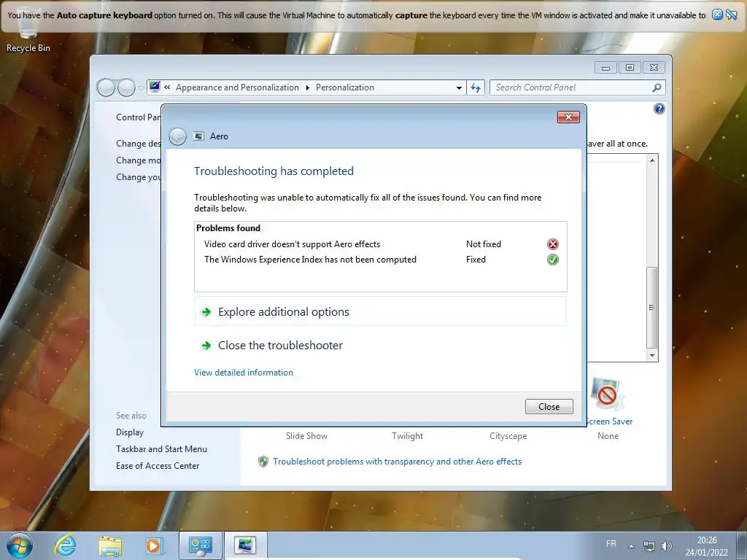Maximize the Personalization window
Image resolution: width=747 pixels, height=560 pixels.
coord(630,68)
